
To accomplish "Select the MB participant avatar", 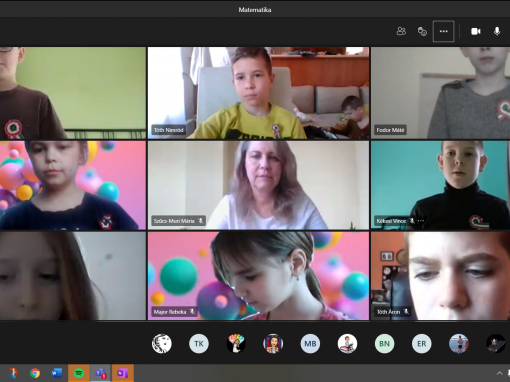I will coord(310,344).
